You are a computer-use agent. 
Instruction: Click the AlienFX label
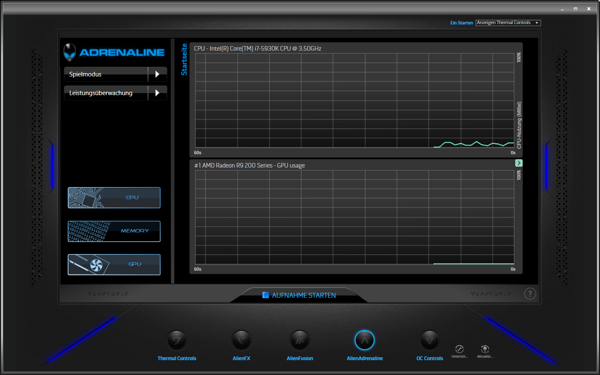(241, 359)
